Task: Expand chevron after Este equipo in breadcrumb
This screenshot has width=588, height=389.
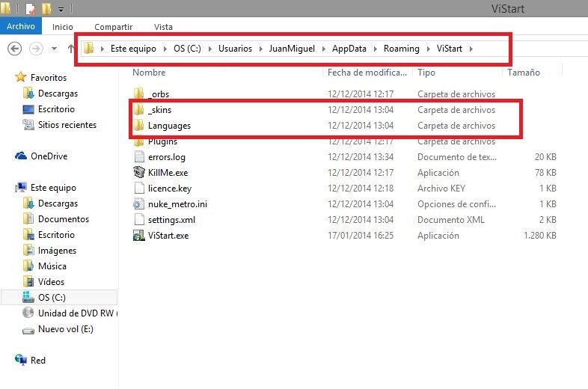Action: 165,49
